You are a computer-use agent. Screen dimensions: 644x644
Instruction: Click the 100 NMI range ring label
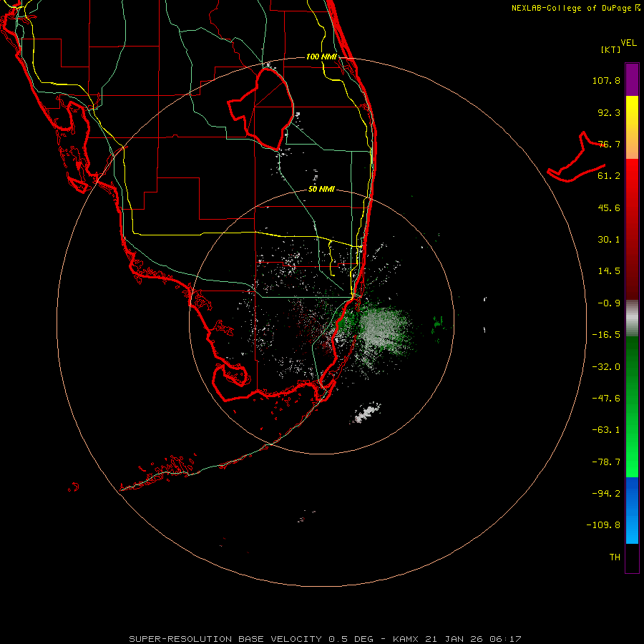pos(321,57)
